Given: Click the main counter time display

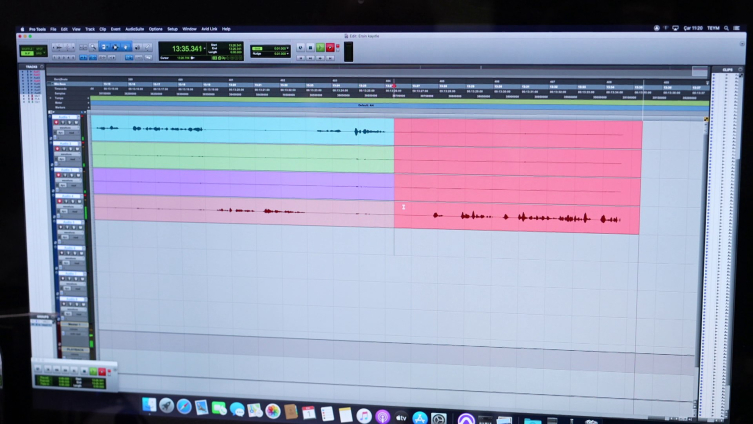Looking at the screenshot, I should [x=186, y=48].
